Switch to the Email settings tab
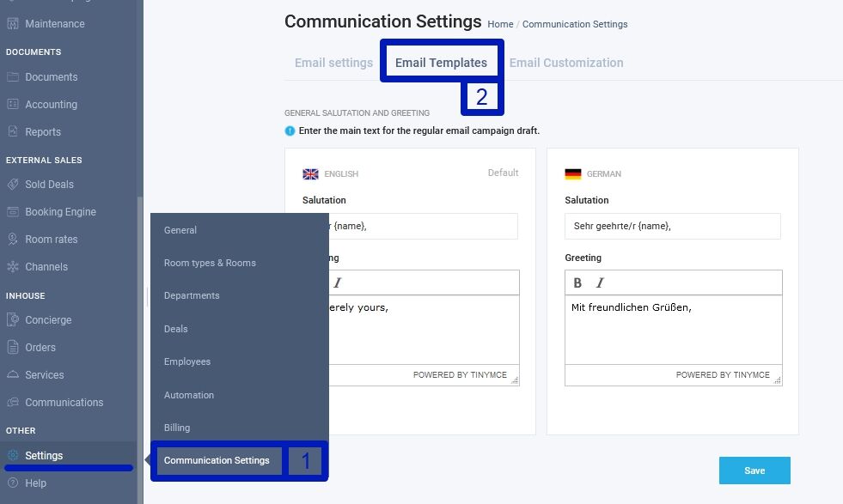Screen dimensions: 843x504 pos(334,63)
